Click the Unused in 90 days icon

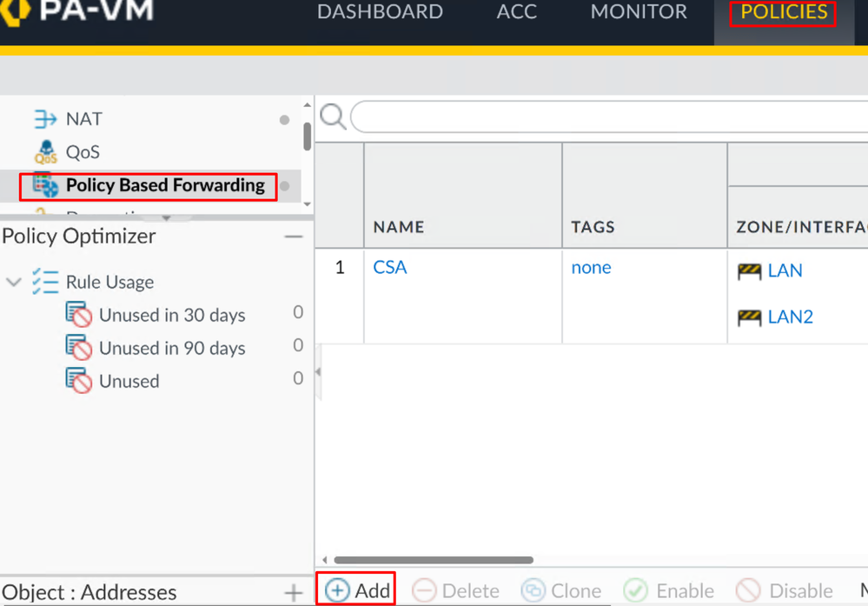78,347
